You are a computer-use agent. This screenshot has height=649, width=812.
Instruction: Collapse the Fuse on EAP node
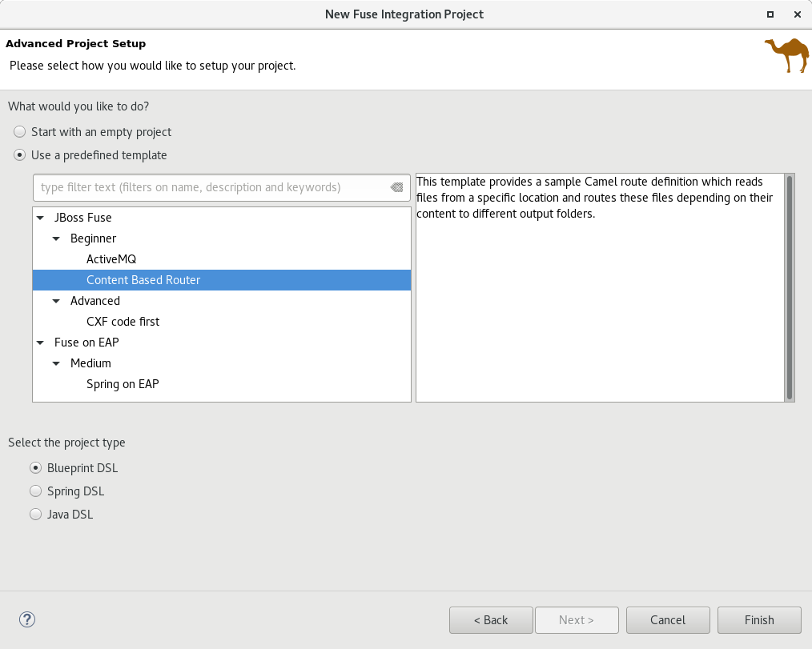[40, 343]
